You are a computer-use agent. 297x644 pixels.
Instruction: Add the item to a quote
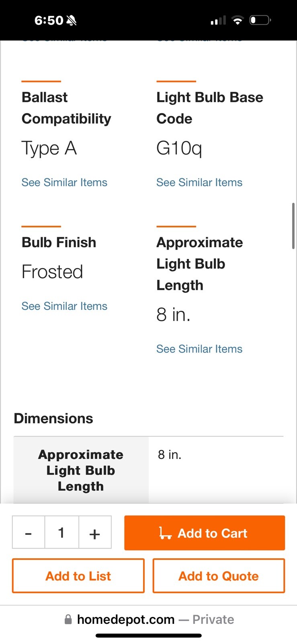[x=219, y=576]
